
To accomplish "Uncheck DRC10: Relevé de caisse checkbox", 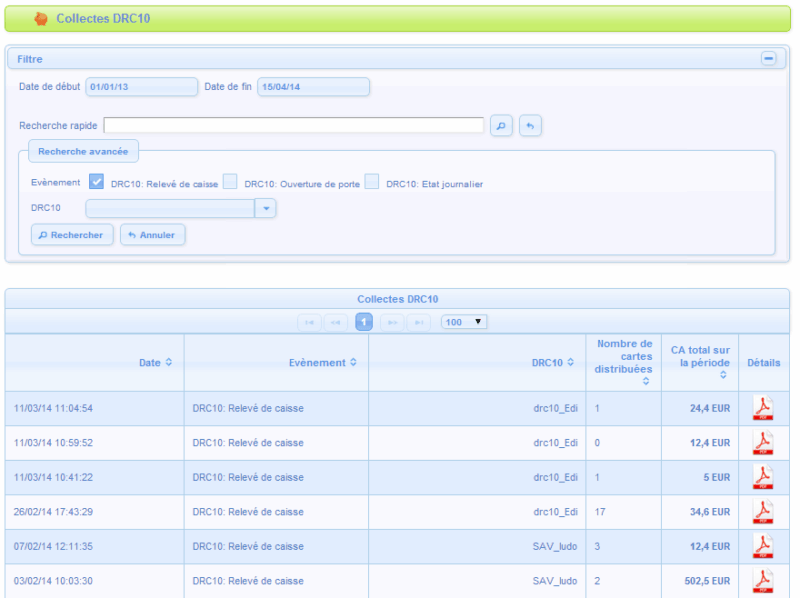I will point(97,182).
